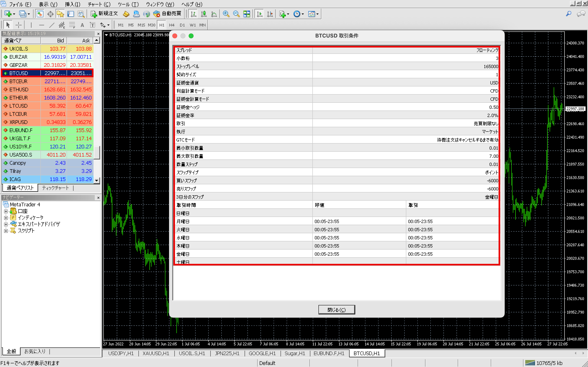Open the new chart dropdown arrow
This screenshot has width=588, height=367.
(14, 14)
